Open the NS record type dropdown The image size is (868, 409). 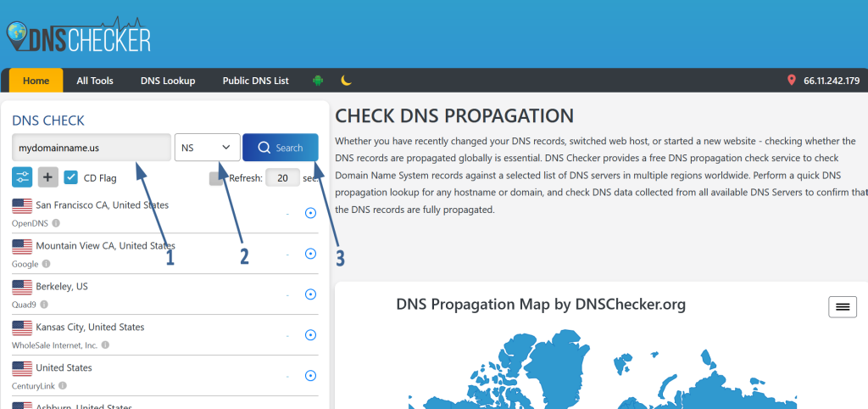tap(207, 148)
